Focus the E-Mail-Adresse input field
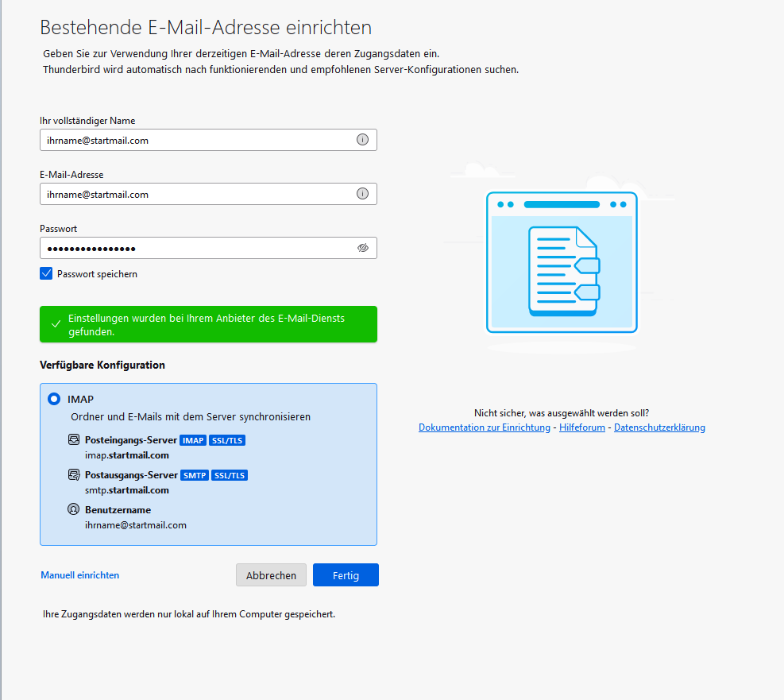Viewport: 784px width, 700px height. (208, 194)
